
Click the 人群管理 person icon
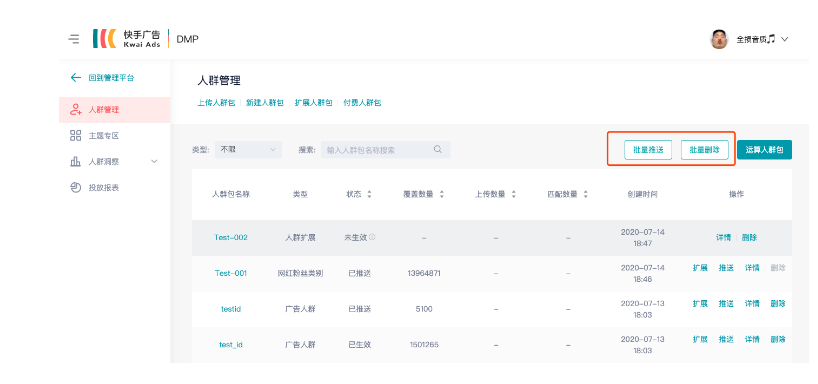pyautogui.click(x=76, y=110)
